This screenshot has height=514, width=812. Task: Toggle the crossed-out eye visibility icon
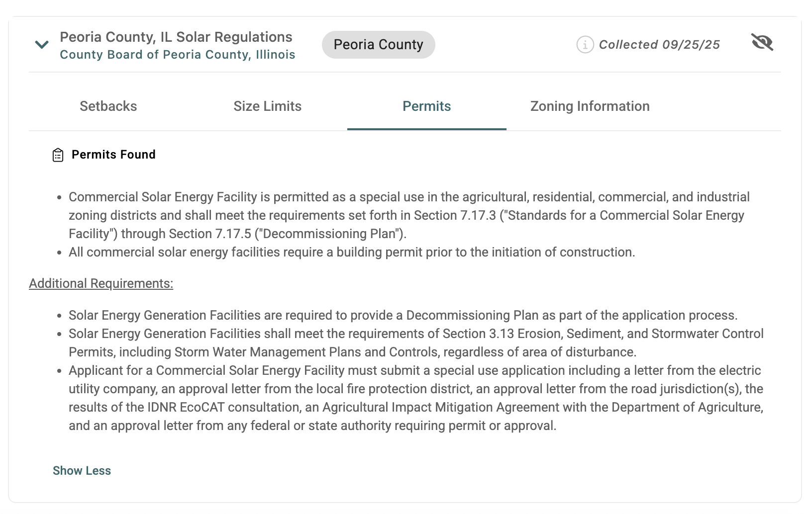coord(762,43)
